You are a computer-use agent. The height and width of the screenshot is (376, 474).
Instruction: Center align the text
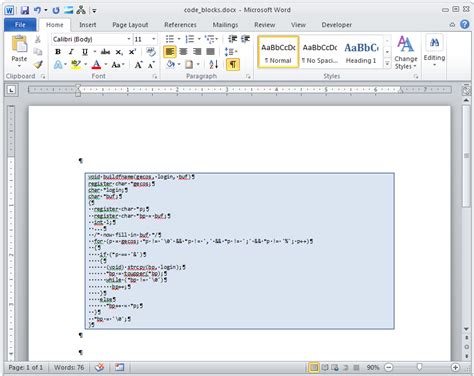pyautogui.click(x=183, y=52)
